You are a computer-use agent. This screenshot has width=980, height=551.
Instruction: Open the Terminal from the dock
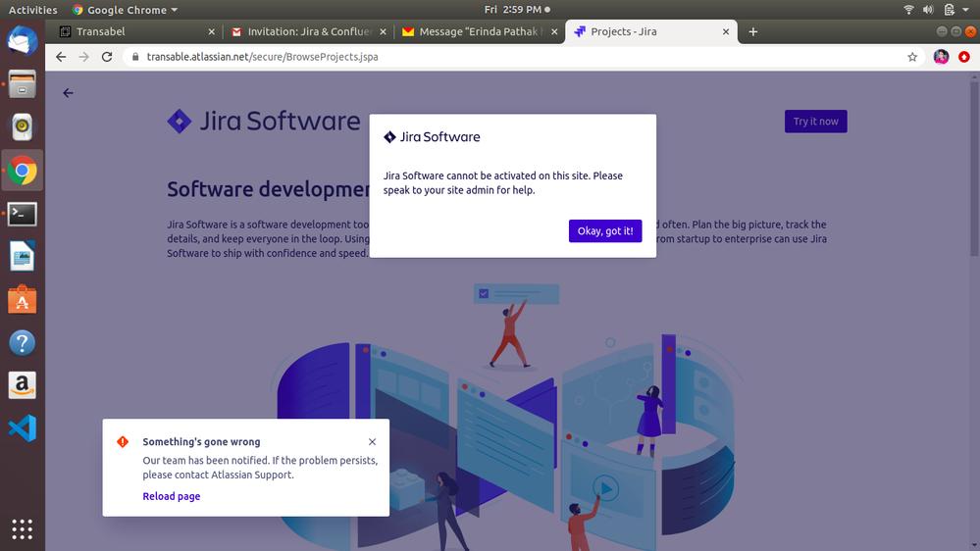coord(22,214)
